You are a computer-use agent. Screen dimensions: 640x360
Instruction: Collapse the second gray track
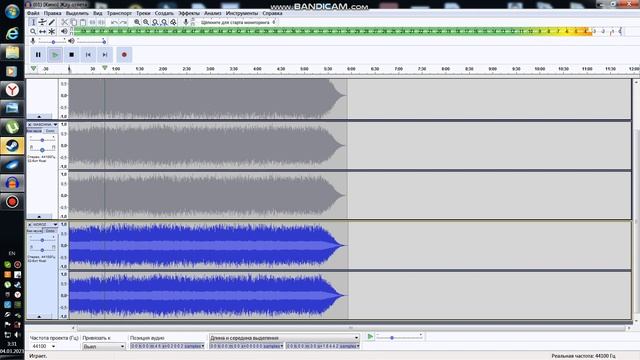(x=39, y=216)
